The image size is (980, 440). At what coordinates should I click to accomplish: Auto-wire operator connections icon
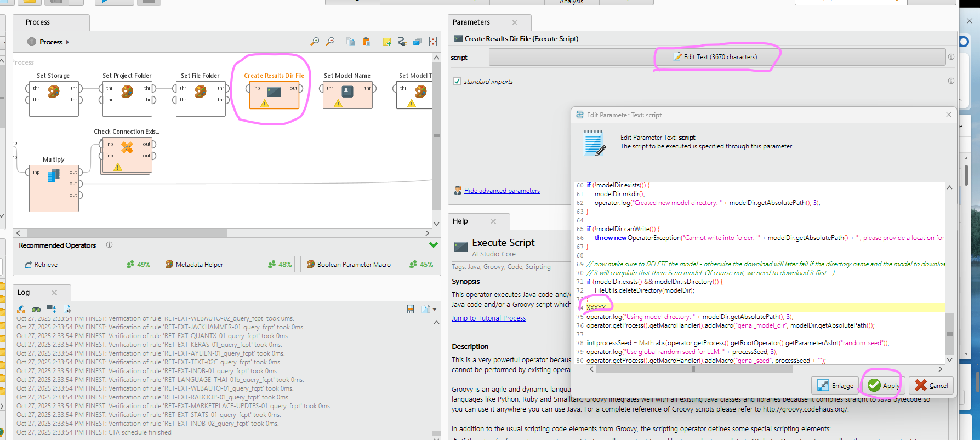coord(402,42)
